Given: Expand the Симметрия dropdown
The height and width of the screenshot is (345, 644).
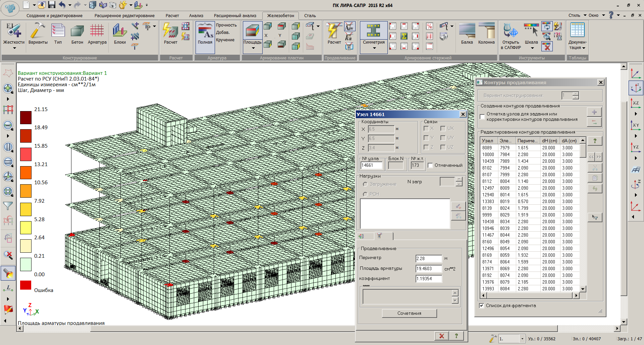Looking at the screenshot, I should point(374,48).
